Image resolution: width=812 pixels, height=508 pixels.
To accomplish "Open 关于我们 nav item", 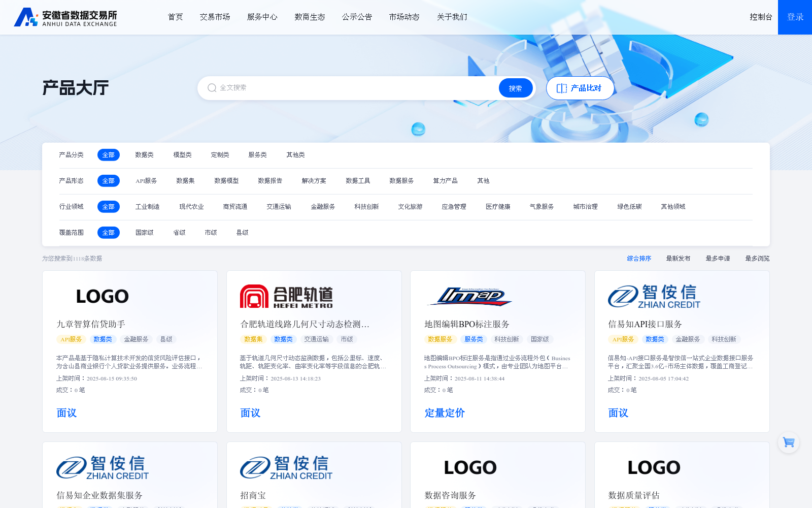I will (452, 17).
